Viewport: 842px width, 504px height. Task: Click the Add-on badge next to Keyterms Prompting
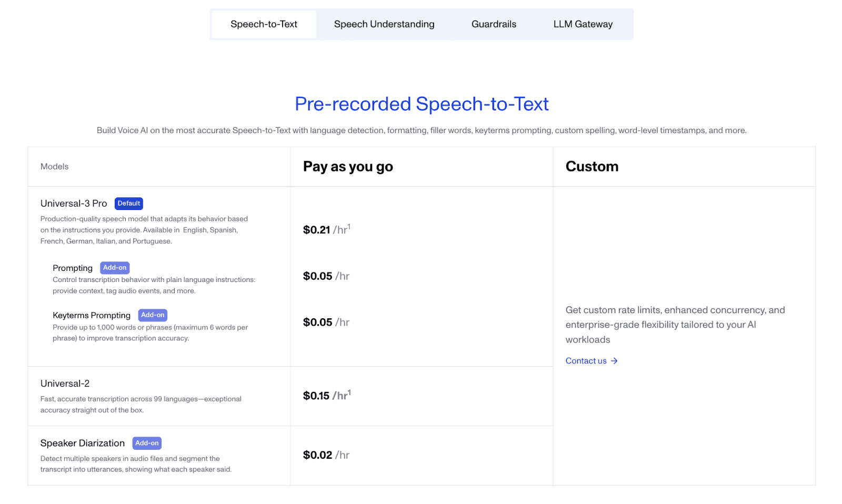pos(153,315)
